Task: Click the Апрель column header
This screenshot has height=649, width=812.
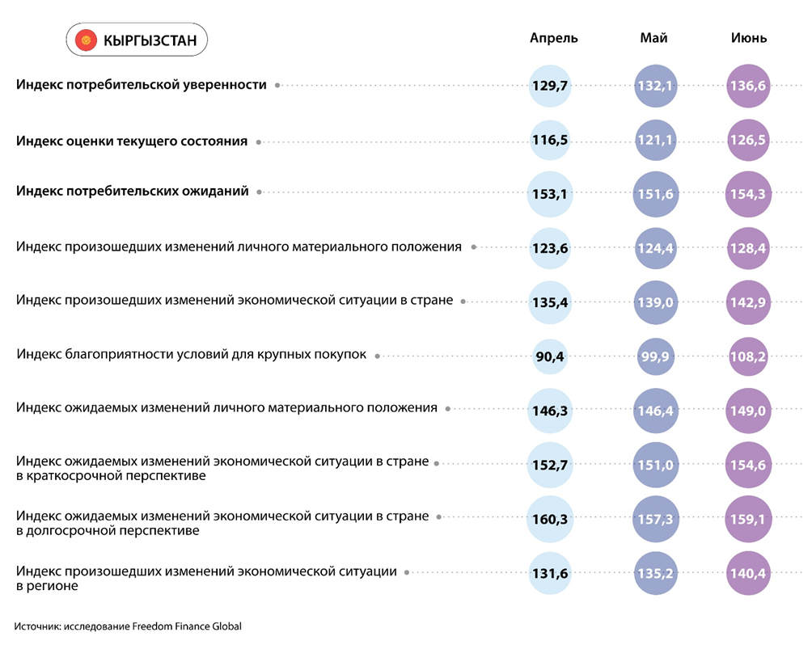Action: click(554, 38)
